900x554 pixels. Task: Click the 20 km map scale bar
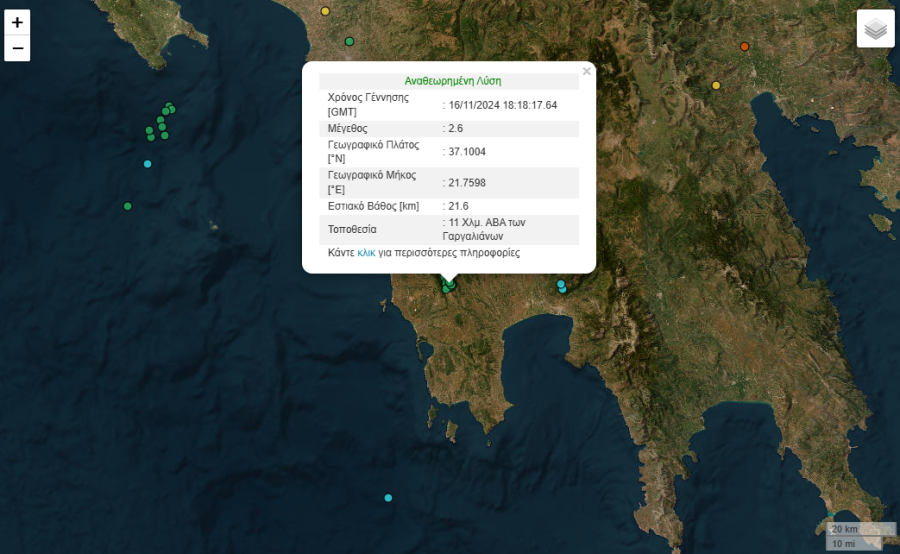pos(845,529)
